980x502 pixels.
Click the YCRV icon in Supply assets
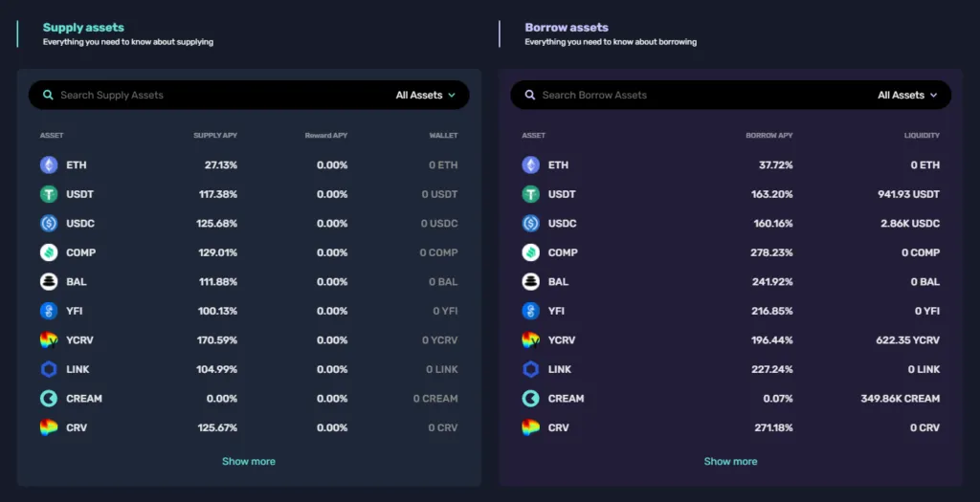pos(49,340)
